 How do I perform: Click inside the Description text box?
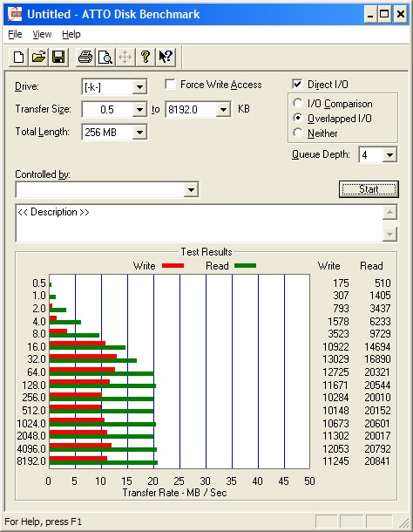point(199,223)
